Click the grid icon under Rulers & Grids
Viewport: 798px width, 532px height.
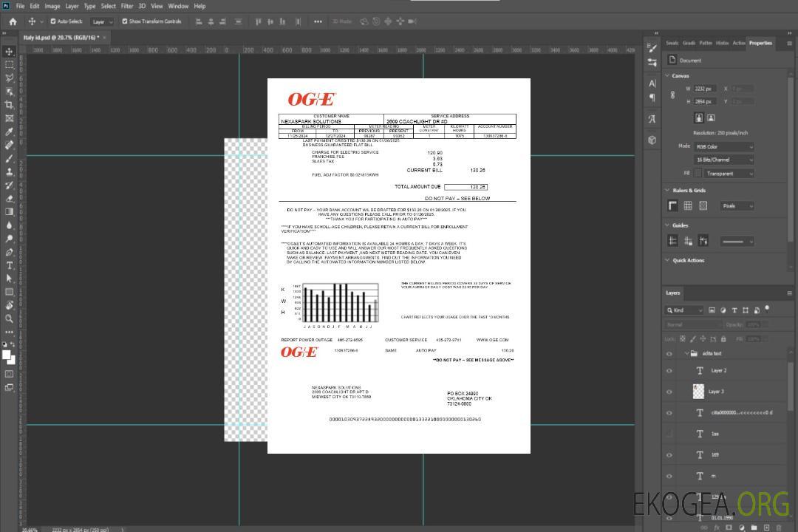pyautogui.click(x=688, y=205)
